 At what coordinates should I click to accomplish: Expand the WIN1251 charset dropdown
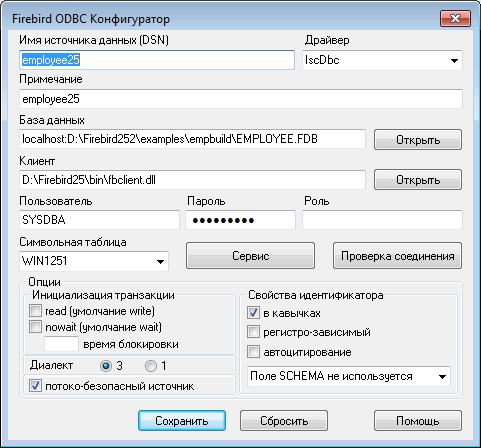coord(94,261)
